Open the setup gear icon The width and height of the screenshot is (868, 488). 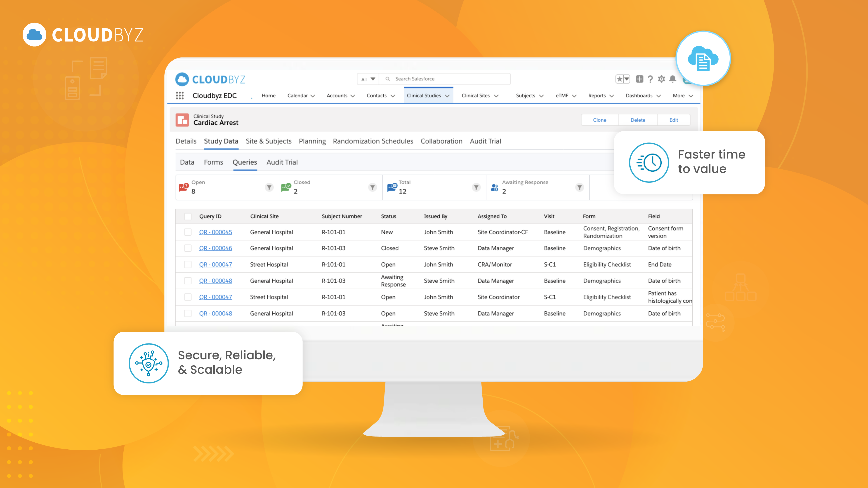coord(661,79)
